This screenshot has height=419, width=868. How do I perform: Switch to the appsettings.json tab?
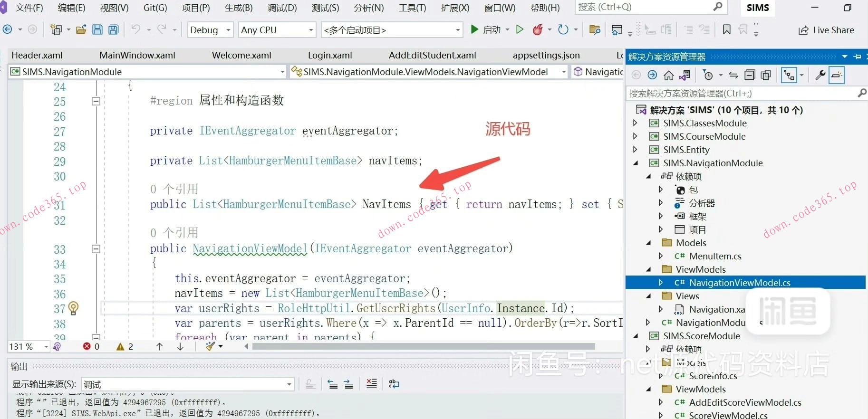coord(546,55)
